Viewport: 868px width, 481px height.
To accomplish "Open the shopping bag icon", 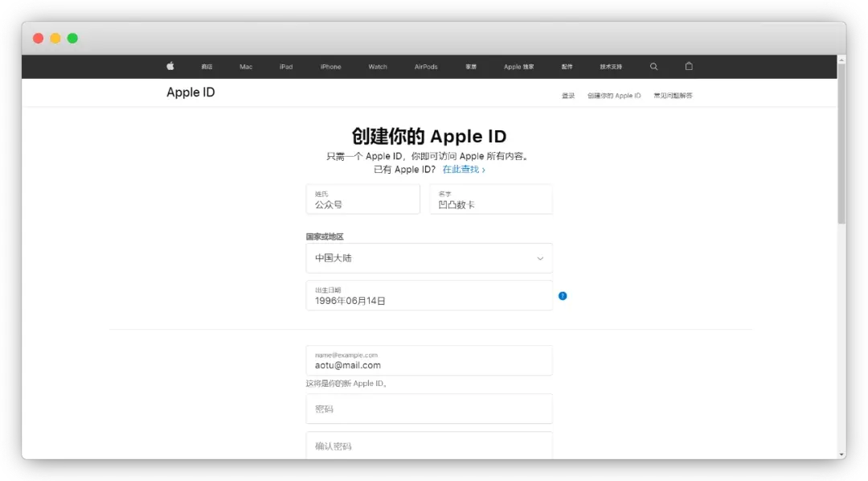I will 689,66.
